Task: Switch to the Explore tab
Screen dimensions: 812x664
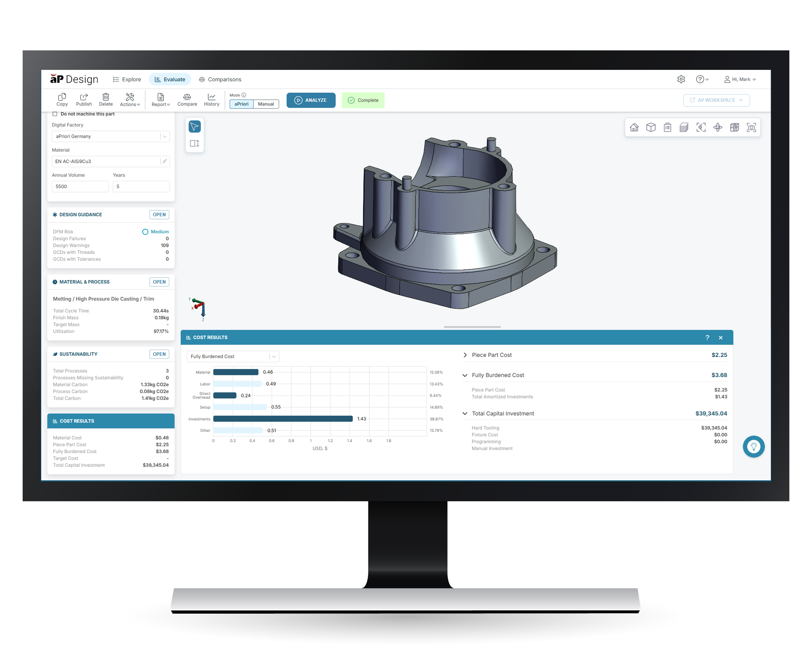Action: pos(127,80)
